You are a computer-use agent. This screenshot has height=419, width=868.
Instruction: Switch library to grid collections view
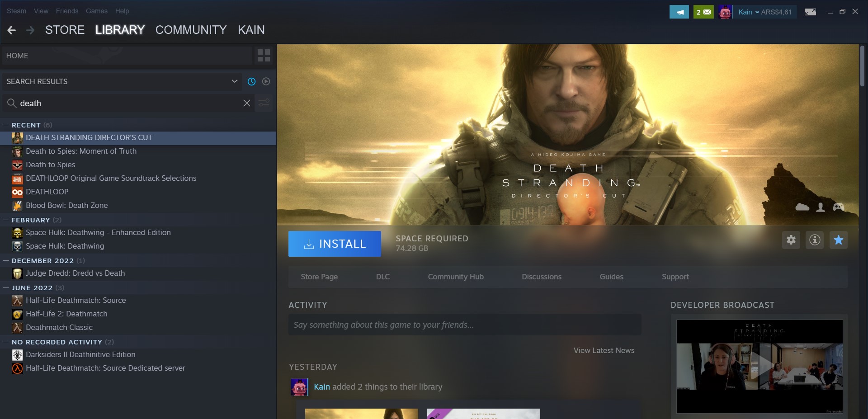click(264, 56)
